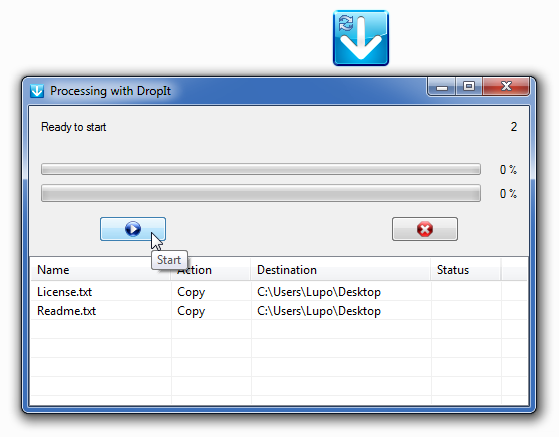Minimize the Processing with DropIt window
Viewport: 559px width, 437px height.
441,87
